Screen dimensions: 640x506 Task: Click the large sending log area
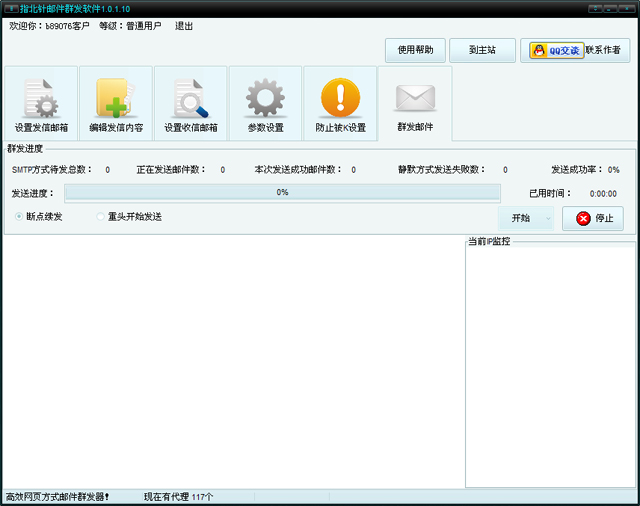click(x=233, y=362)
